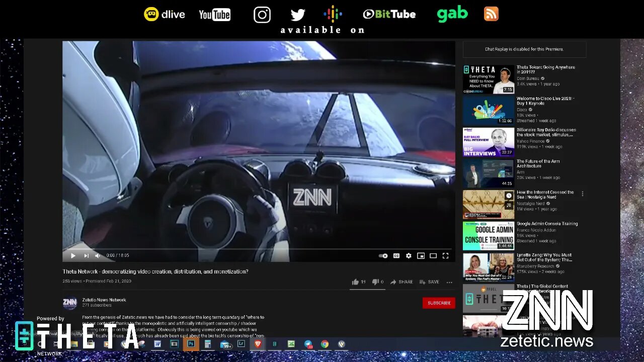This screenshot has width=644, height=362.
Task: Click '258 views • Premiered Feb 21, 2020' text
Action: [x=97, y=281]
